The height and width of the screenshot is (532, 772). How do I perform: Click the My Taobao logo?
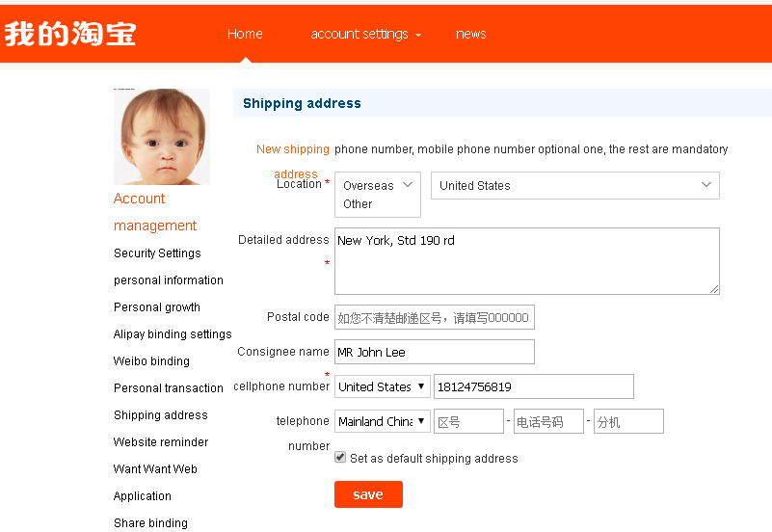tap(70, 34)
